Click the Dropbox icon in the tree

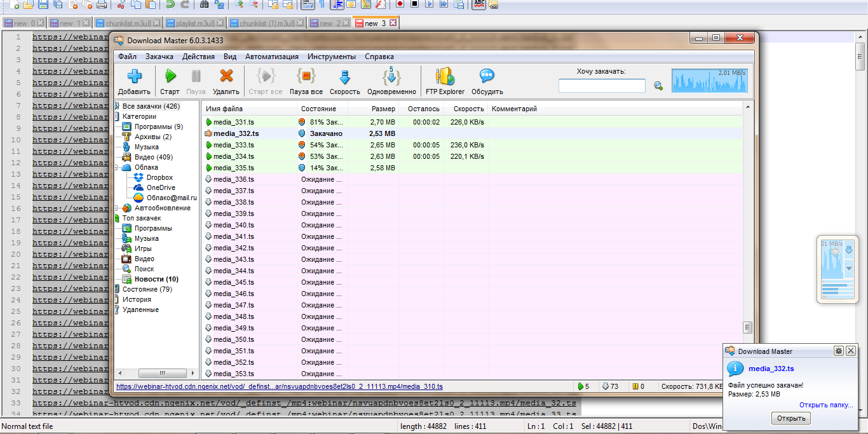139,177
